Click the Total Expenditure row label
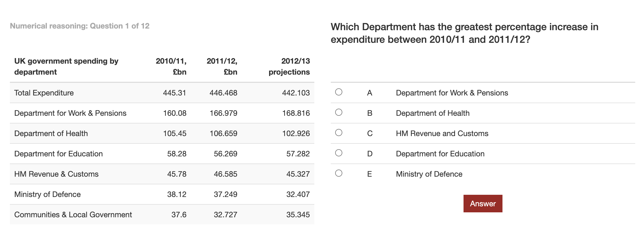Viewport: 644px width, 248px height. tap(44, 93)
